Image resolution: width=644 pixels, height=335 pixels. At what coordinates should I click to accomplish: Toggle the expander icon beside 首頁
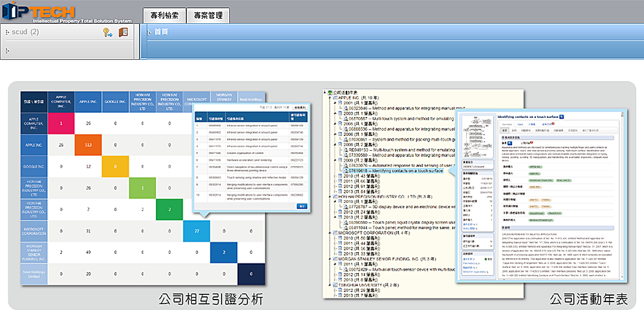click(x=149, y=32)
